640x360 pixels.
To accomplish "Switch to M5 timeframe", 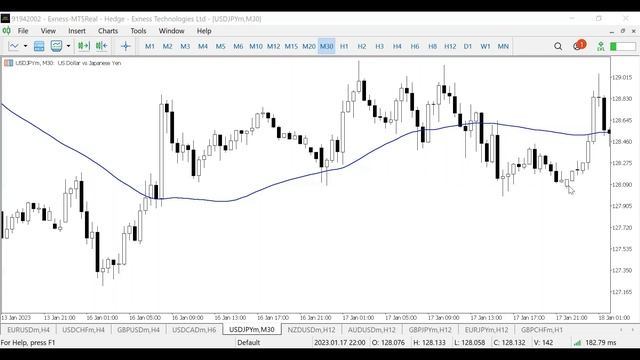I will click(x=220, y=47).
